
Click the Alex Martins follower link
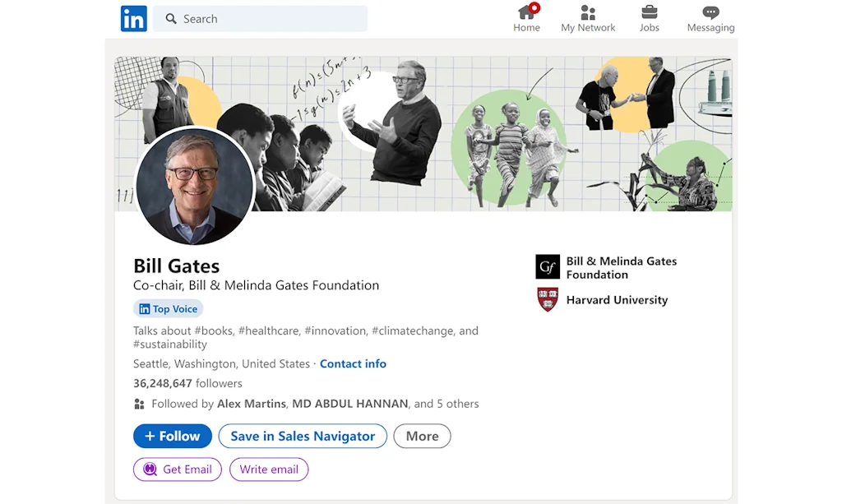click(x=252, y=404)
